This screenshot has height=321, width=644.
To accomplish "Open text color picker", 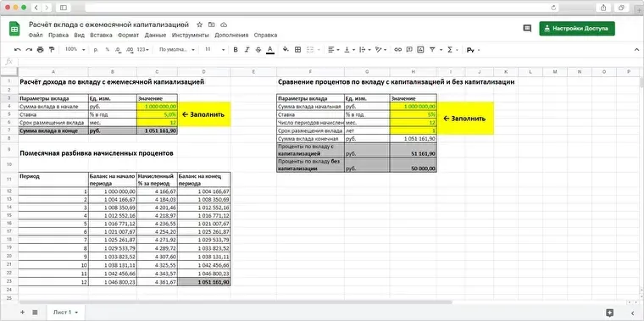I will (269, 50).
